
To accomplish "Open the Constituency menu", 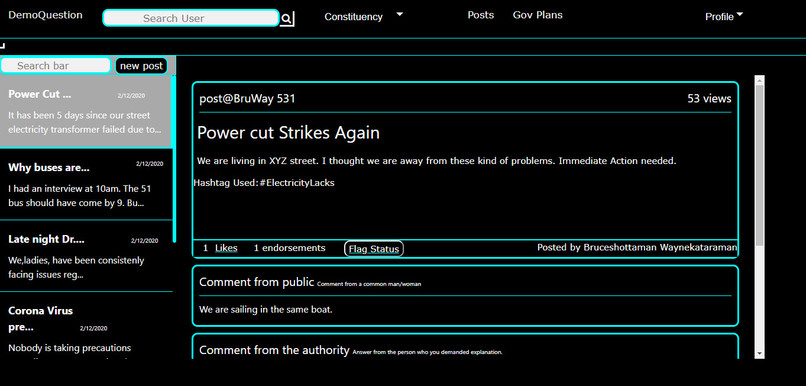I will pyautogui.click(x=353, y=17).
